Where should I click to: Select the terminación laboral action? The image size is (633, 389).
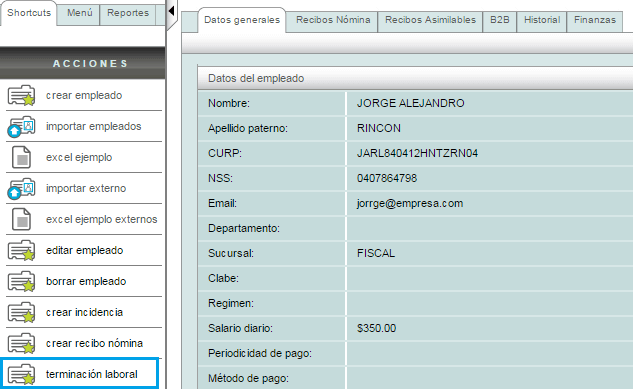[79, 373]
